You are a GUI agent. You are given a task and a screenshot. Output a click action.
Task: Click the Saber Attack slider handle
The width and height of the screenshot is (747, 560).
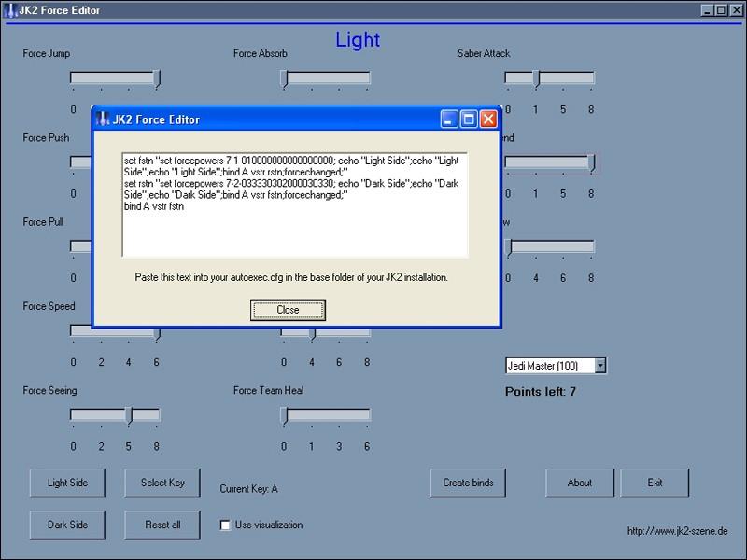[x=535, y=77]
